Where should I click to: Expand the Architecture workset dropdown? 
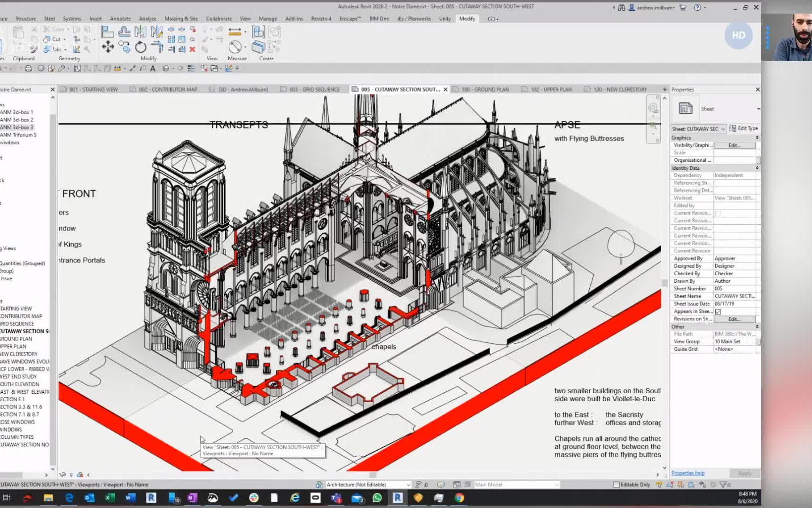coord(408,484)
